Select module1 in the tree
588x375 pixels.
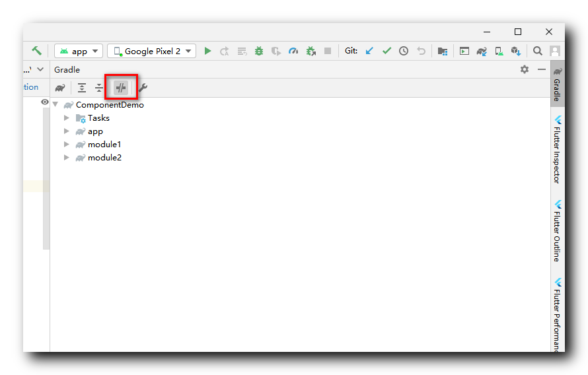pyautogui.click(x=104, y=145)
